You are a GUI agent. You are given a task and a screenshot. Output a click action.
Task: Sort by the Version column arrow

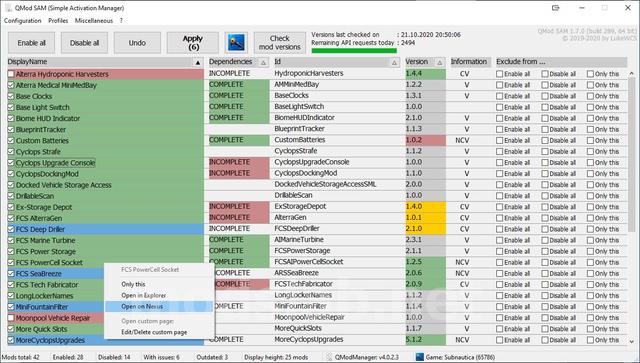point(440,62)
